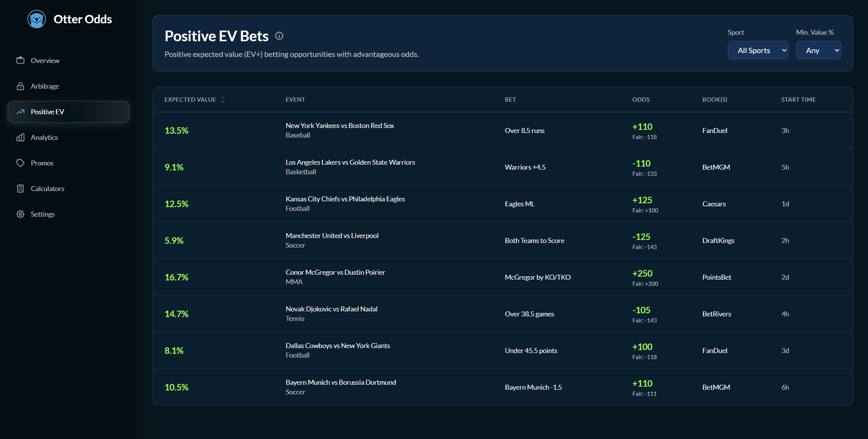868x439 pixels.
Task: Open the All Sports dropdown
Action: (x=758, y=50)
